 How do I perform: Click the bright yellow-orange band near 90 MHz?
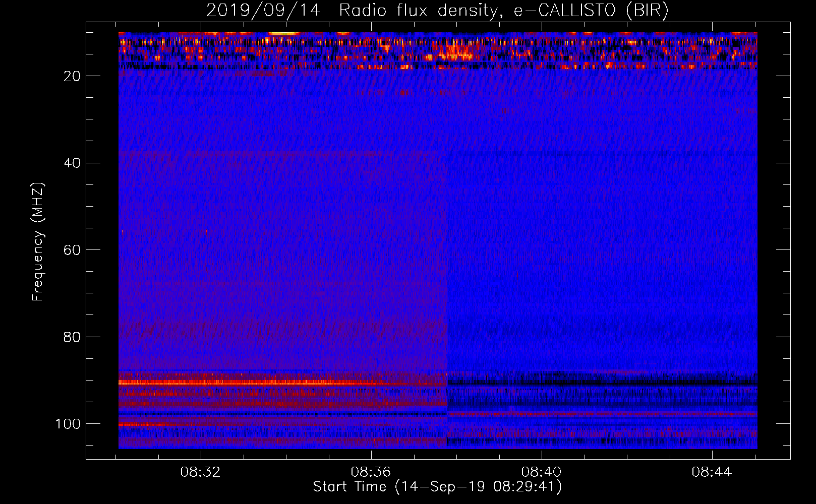(252, 383)
